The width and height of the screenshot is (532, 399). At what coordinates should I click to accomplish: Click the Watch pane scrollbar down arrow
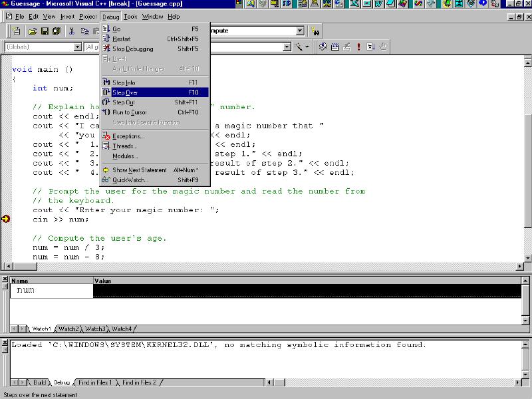pos(525,321)
